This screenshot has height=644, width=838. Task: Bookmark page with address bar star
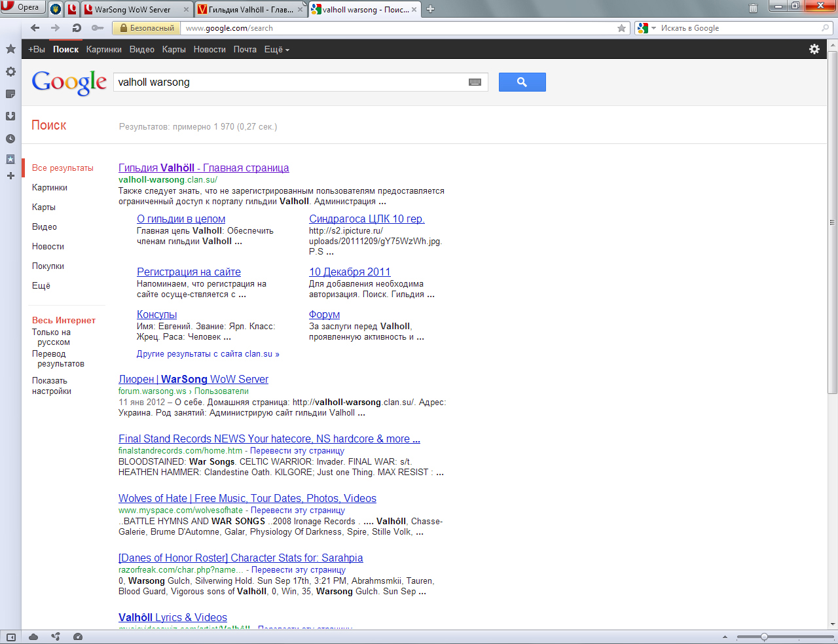621,28
